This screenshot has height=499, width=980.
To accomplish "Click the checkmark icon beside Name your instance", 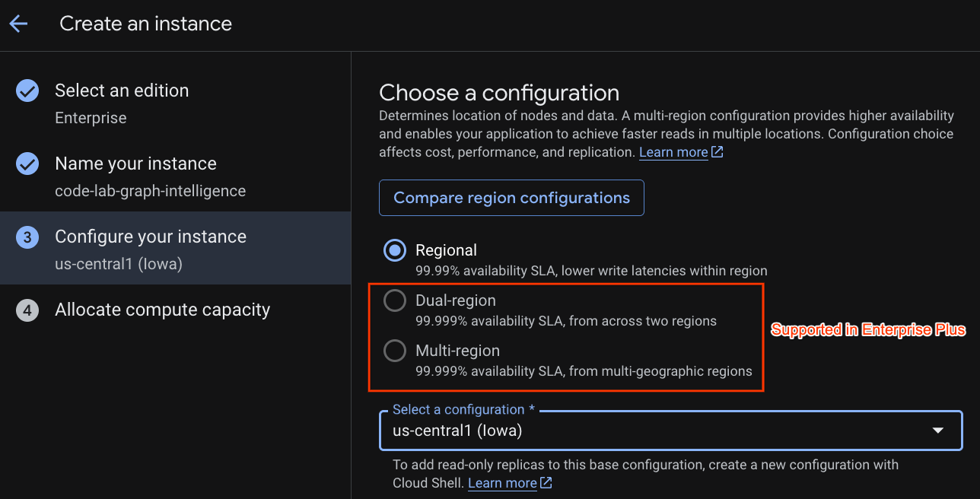I will pos(27,164).
